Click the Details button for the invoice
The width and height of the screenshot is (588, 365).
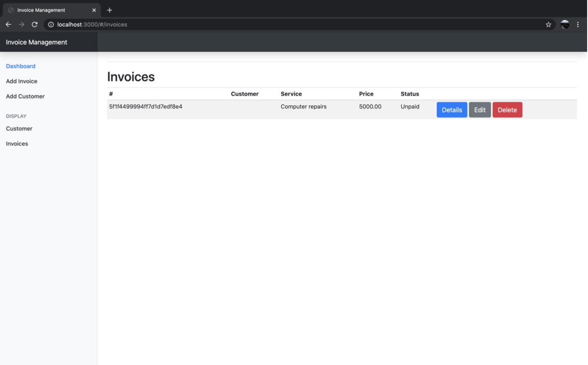(x=452, y=109)
